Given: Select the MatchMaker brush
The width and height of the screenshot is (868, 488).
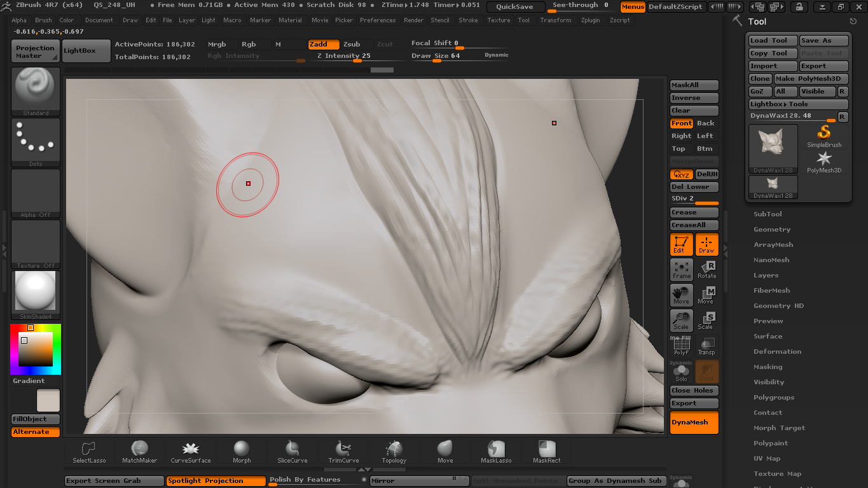Looking at the screenshot, I should tap(140, 452).
